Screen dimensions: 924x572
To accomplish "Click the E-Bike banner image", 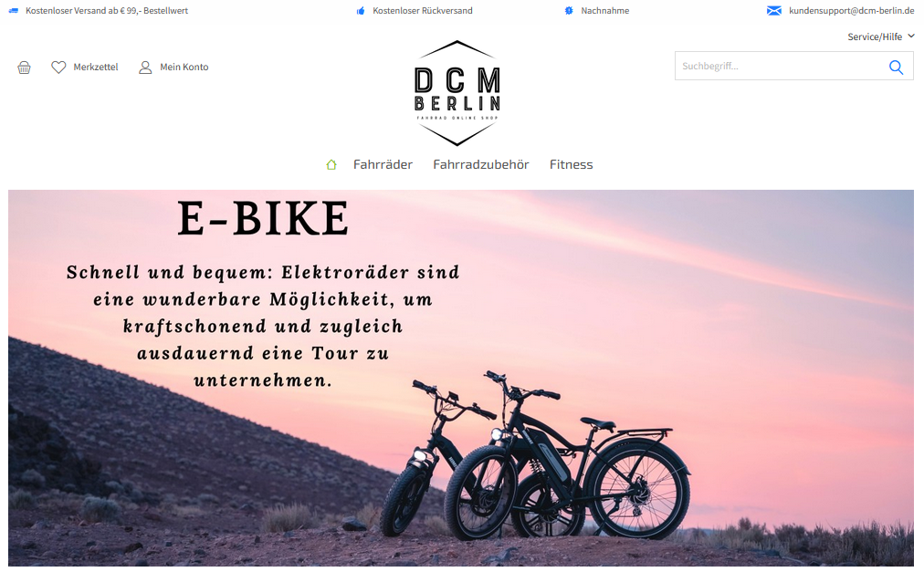I will [461, 378].
